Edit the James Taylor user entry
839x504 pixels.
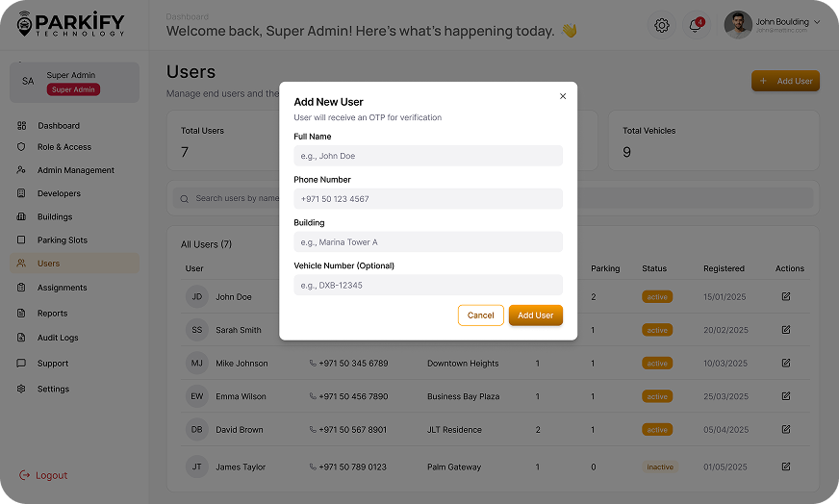(x=786, y=466)
